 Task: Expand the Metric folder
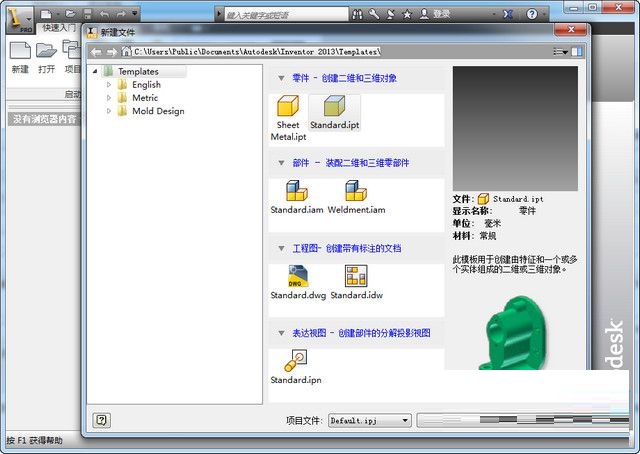(x=109, y=98)
